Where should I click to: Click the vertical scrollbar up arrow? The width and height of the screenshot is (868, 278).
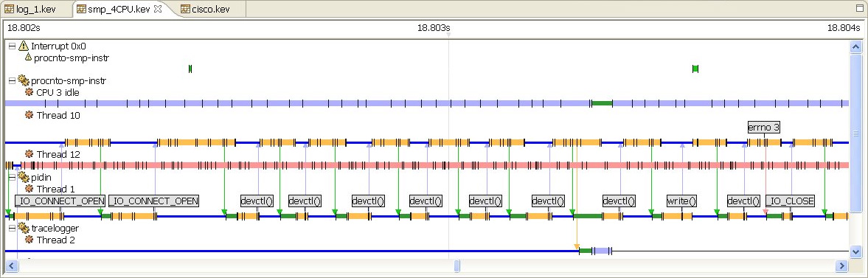pyautogui.click(x=855, y=46)
